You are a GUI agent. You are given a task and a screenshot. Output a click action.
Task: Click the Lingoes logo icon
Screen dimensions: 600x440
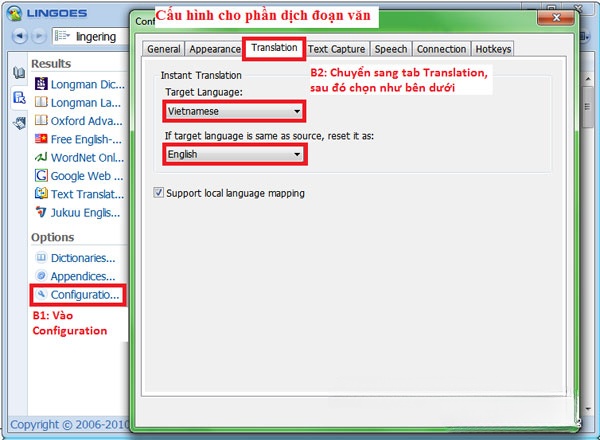coord(15,13)
